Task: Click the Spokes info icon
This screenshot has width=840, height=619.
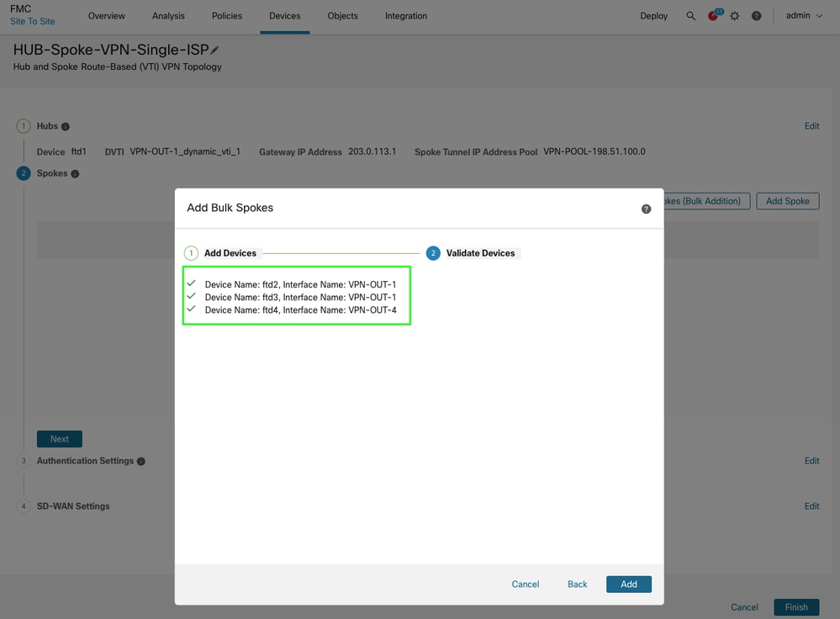Action: point(75,174)
